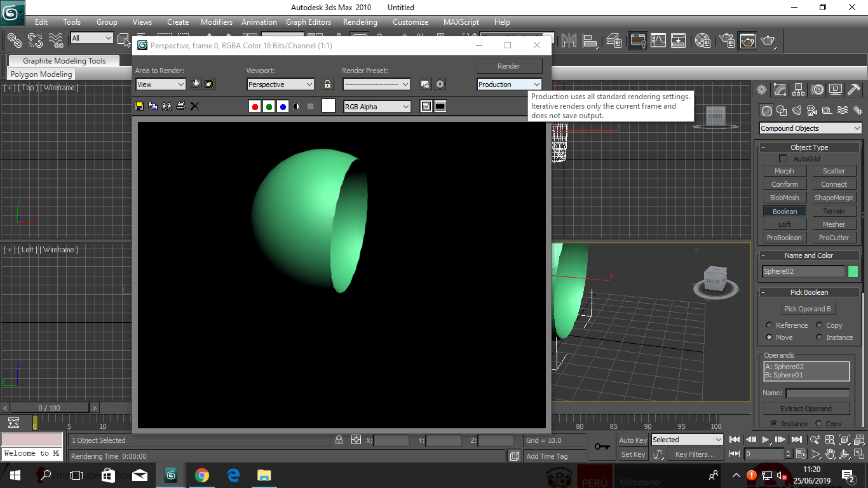
Task: Open the RGB Alpha channel dropdown
Action: click(377, 106)
